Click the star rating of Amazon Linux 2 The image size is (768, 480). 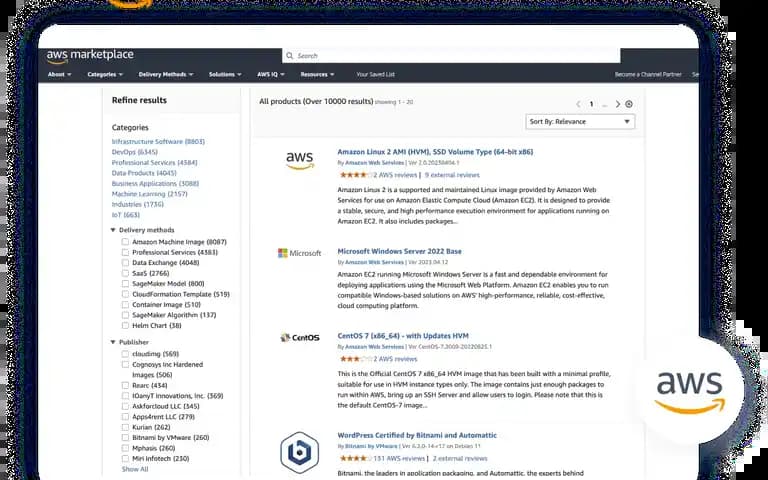356,175
